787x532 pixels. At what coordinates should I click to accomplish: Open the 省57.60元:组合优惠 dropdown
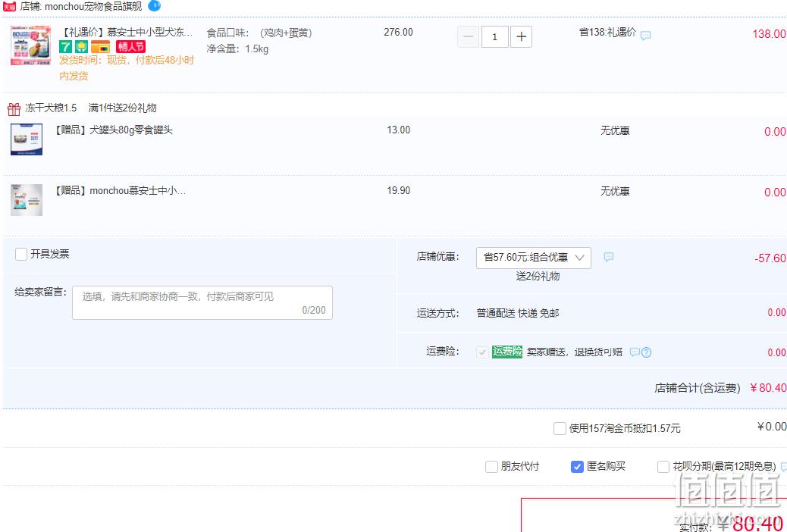coord(534,258)
